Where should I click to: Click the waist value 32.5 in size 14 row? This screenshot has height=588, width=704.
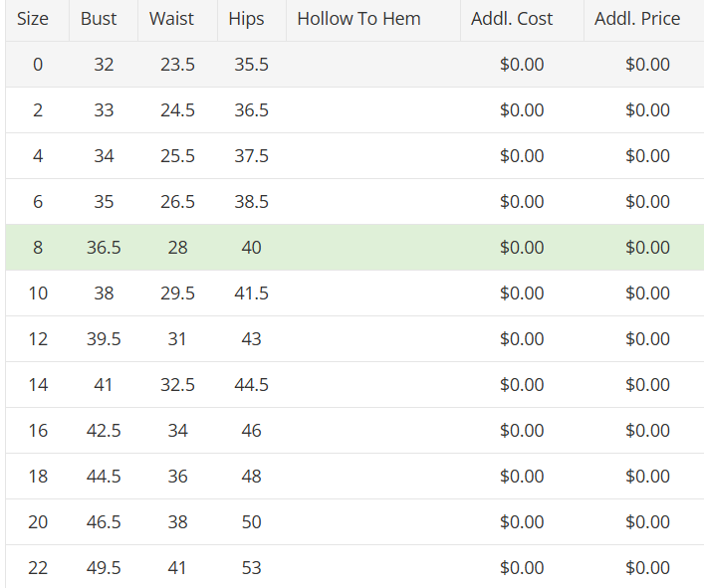tap(177, 385)
